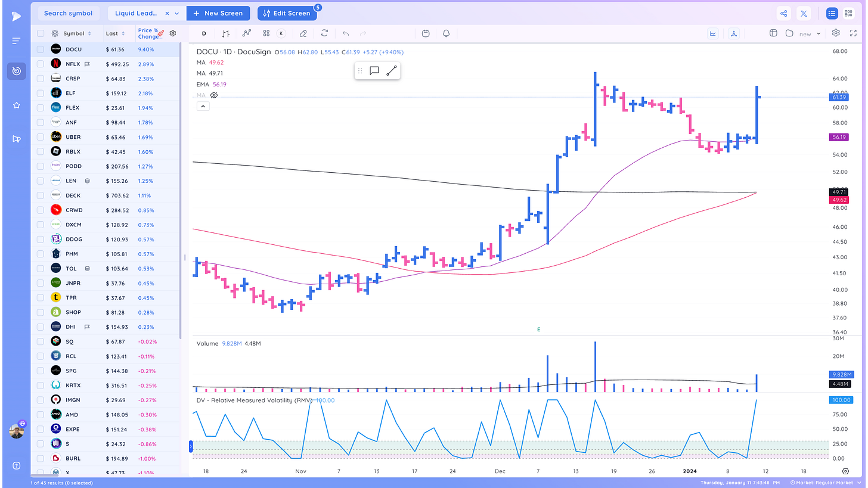Switch to the grid view layout
The image size is (868, 488).
[848, 13]
